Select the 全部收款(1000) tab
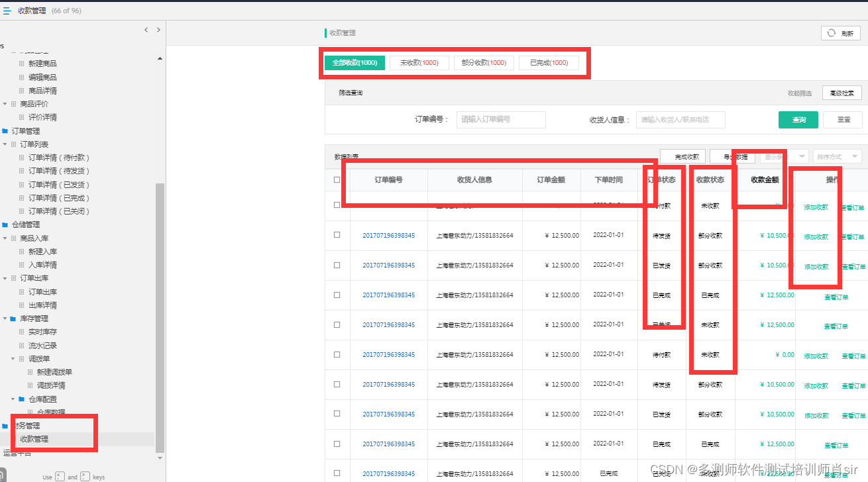Screen dimensions: 868x482 pyautogui.click(x=354, y=63)
